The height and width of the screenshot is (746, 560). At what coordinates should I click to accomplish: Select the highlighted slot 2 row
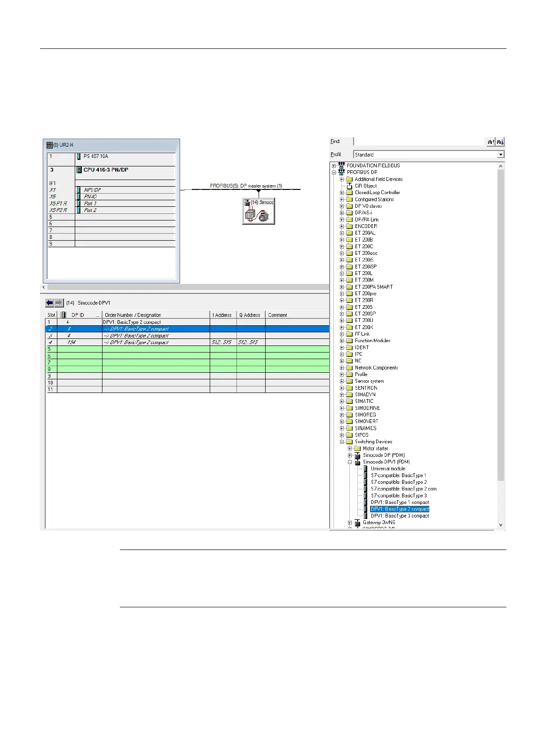(187, 329)
